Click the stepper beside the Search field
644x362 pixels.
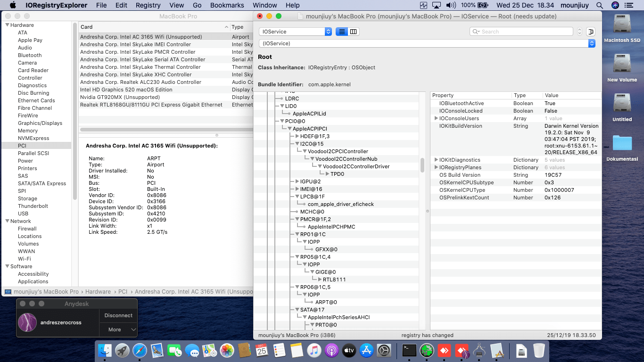(x=579, y=32)
